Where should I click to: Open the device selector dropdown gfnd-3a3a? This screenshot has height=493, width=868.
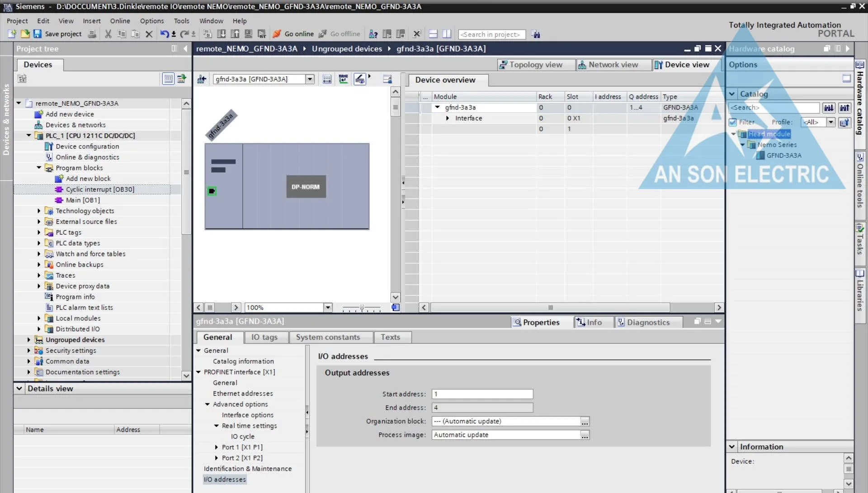click(x=310, y=79)
